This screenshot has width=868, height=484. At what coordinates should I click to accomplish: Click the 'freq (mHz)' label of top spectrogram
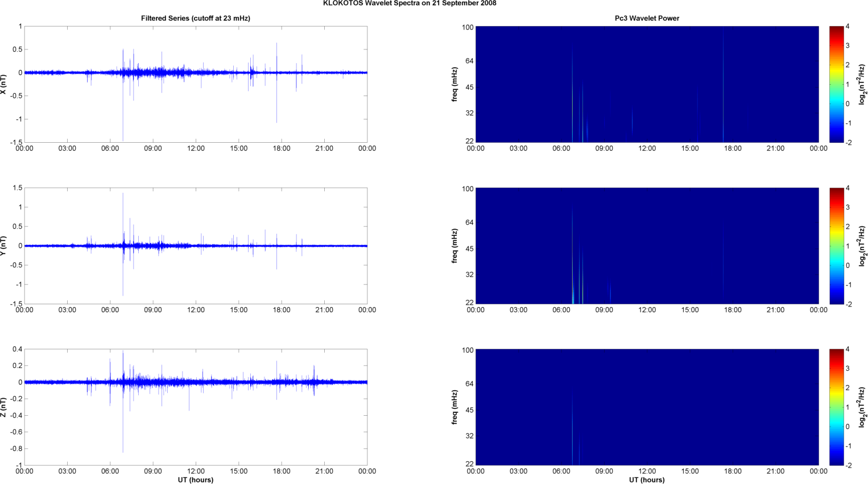click(x=454, y=84)
